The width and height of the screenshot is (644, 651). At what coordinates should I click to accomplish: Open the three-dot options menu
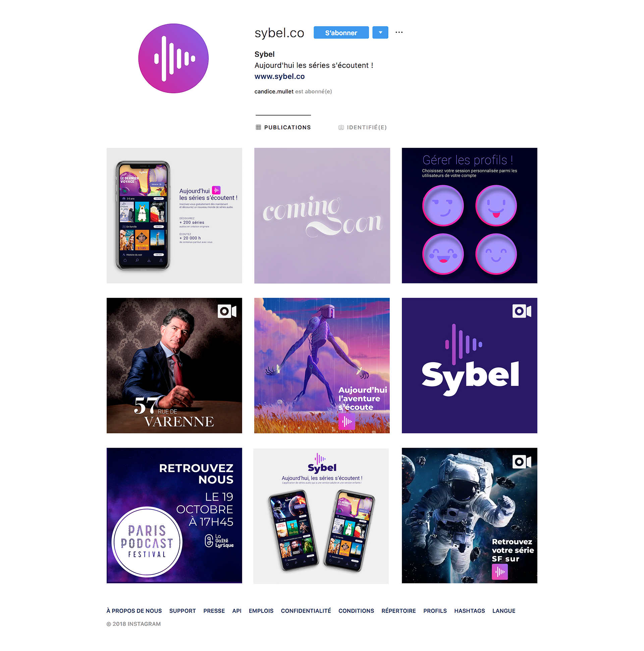pos(399,32)
